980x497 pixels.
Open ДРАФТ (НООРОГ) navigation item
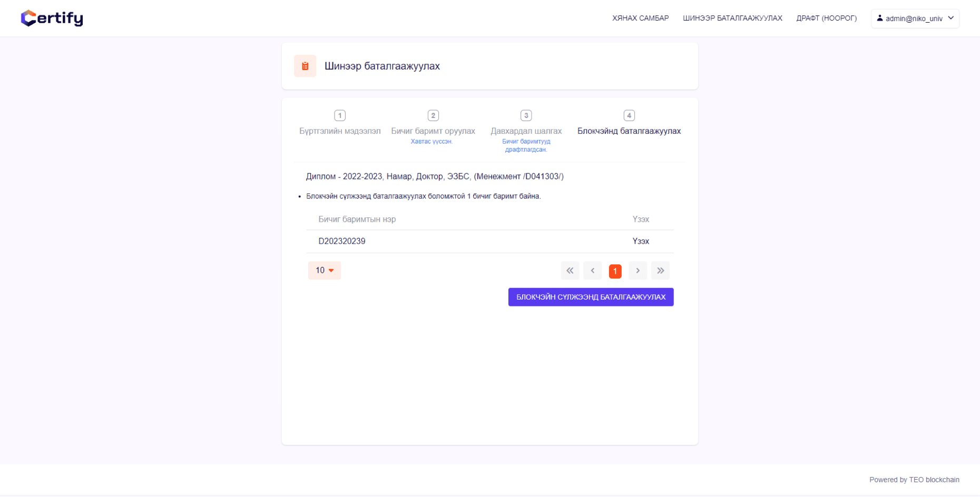(826, 18)
